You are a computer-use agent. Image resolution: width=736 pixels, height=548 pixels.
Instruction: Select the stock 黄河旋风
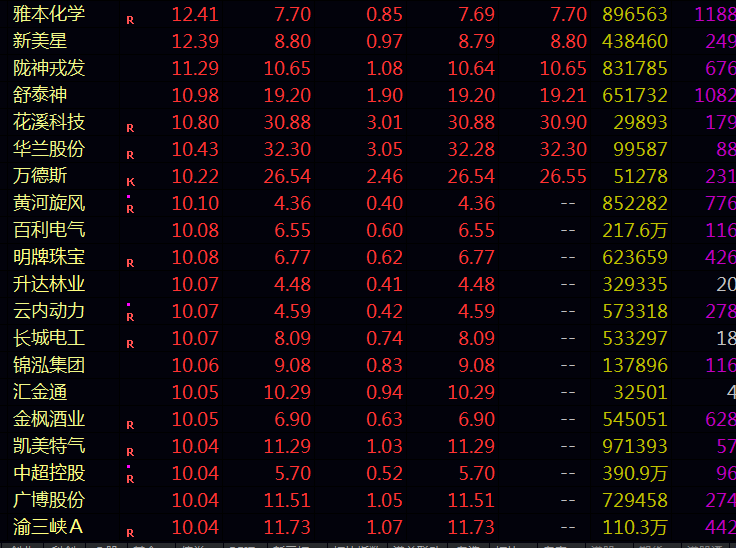(x=49, y=203)
